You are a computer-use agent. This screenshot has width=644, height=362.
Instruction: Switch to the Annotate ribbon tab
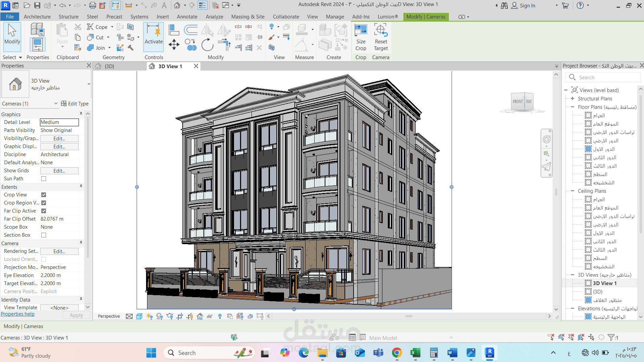(x=187, y=16)
